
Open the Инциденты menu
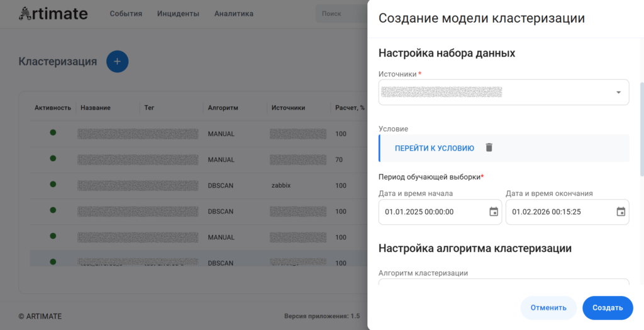coord(178,13)
